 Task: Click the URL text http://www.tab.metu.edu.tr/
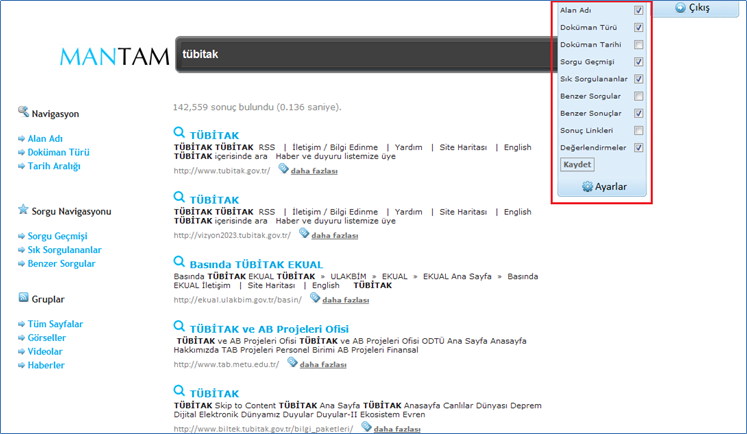coord(227,364)
